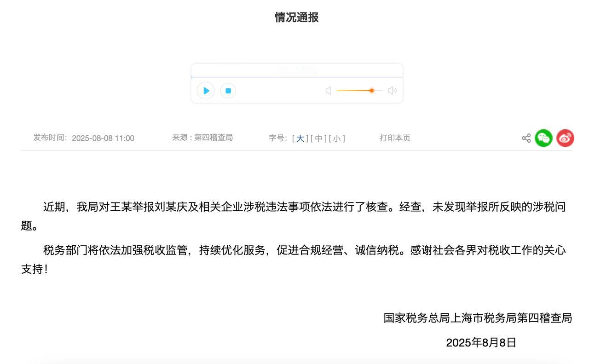Share the article via Weibo icon

pos(565,138)
